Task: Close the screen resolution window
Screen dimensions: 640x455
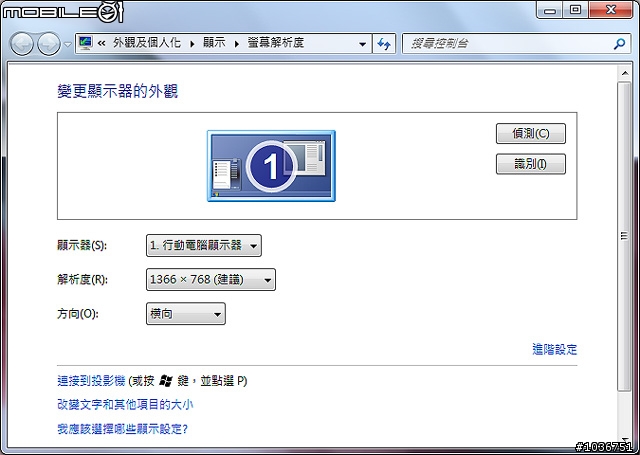Action: 611,10
